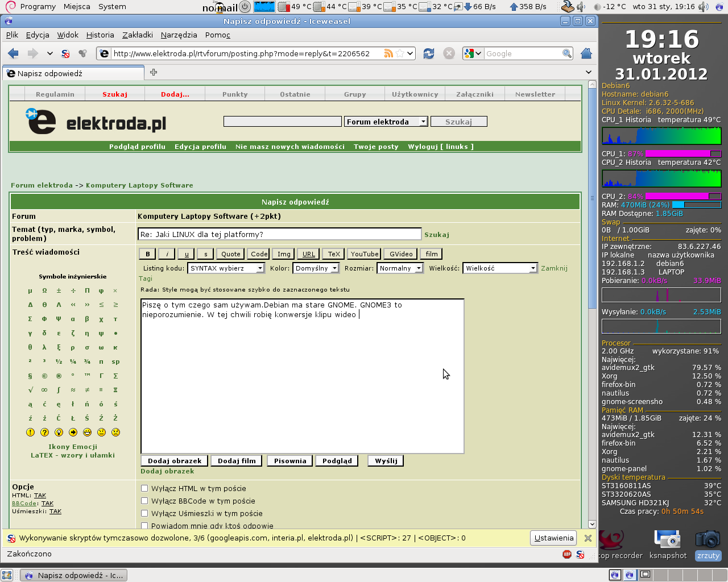Open the Forum elektroda search scope dropdown

pyautogui.click(x=386, y=122)
